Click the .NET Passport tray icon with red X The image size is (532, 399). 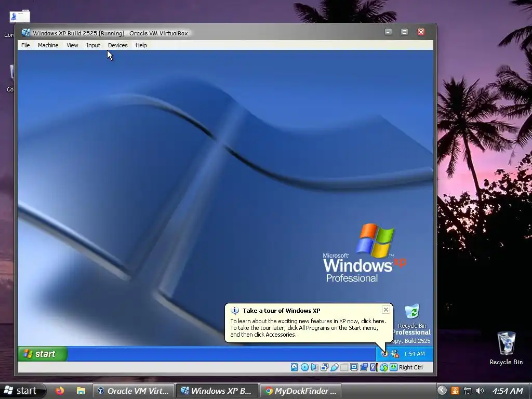[395, 354]
